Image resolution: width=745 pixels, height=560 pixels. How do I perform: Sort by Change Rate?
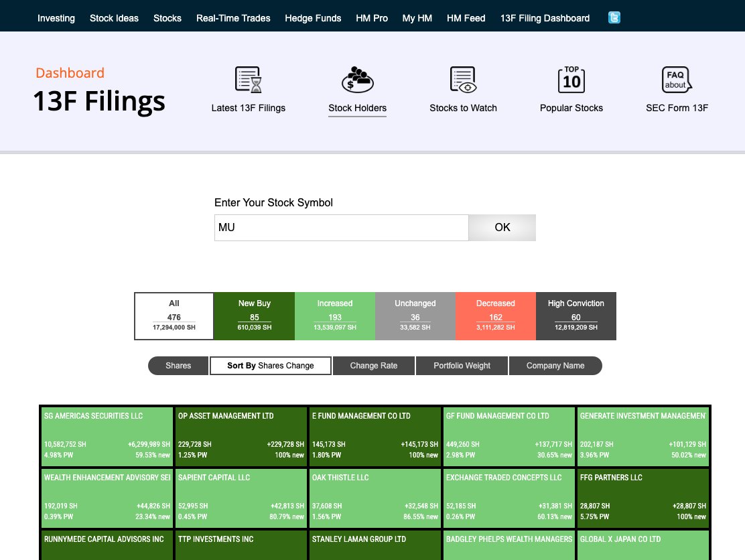[x=374, y=366]
